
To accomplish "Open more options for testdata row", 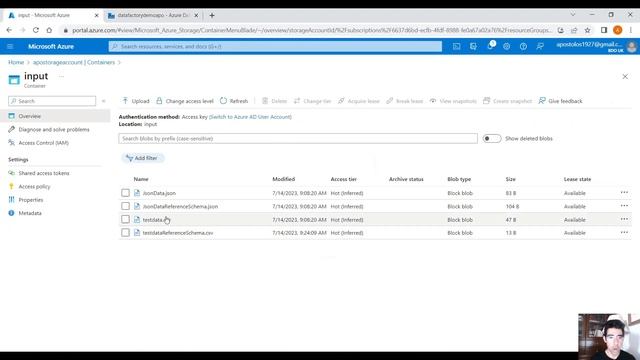I will [624, 220].
